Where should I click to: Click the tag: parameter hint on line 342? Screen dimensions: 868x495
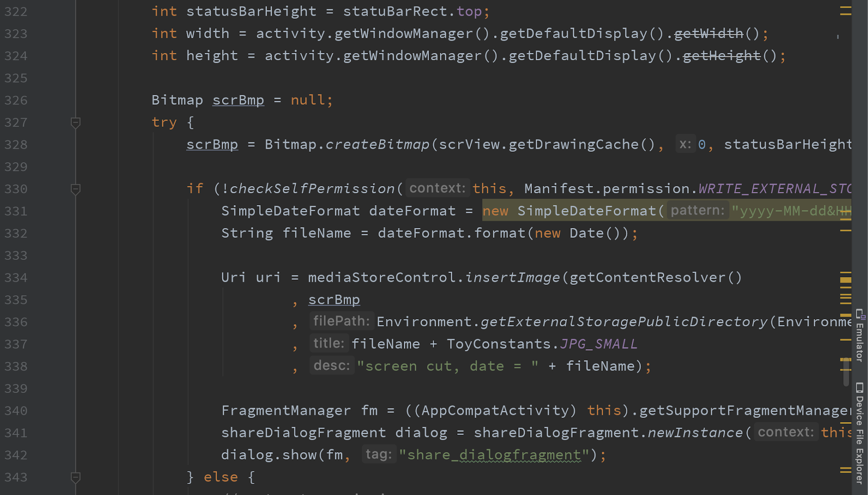pos(379,453)
